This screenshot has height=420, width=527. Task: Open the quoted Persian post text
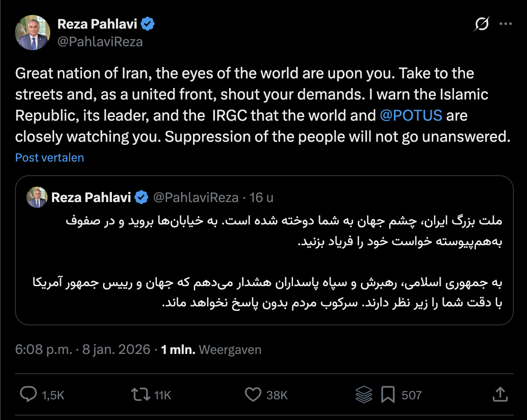pos(264,262)
